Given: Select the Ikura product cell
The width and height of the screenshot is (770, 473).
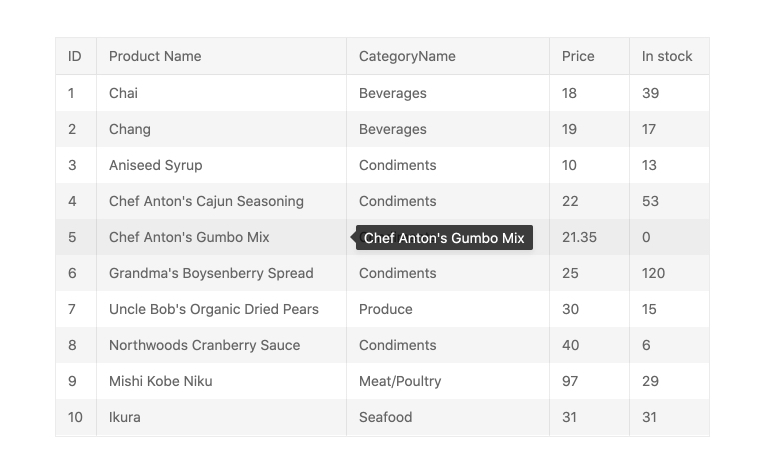Looking at the screenshot, I should click(125, 417).
